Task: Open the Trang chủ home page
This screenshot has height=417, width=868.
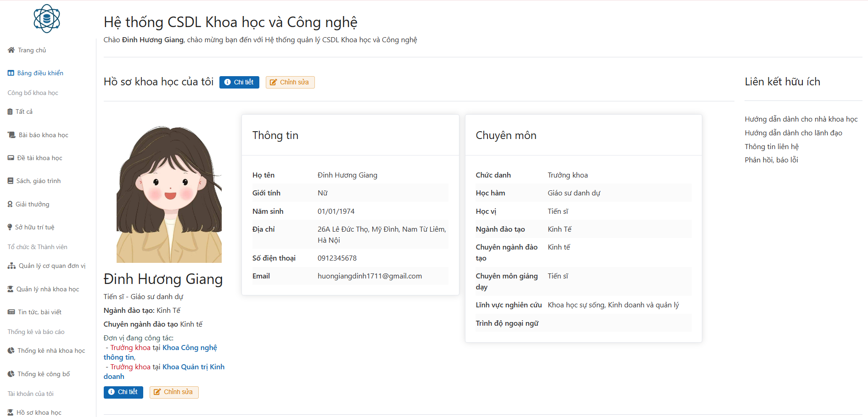Action: tap(31, 50)
